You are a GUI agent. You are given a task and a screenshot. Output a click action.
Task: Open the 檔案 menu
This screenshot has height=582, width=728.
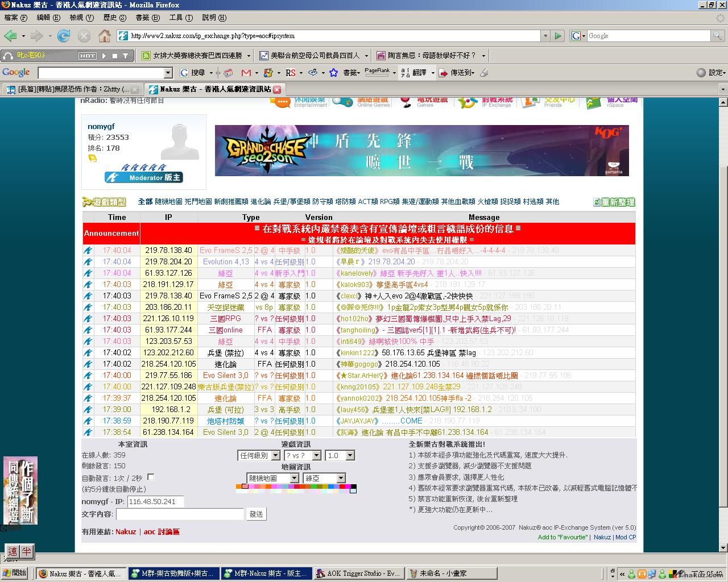coord(15,18)
